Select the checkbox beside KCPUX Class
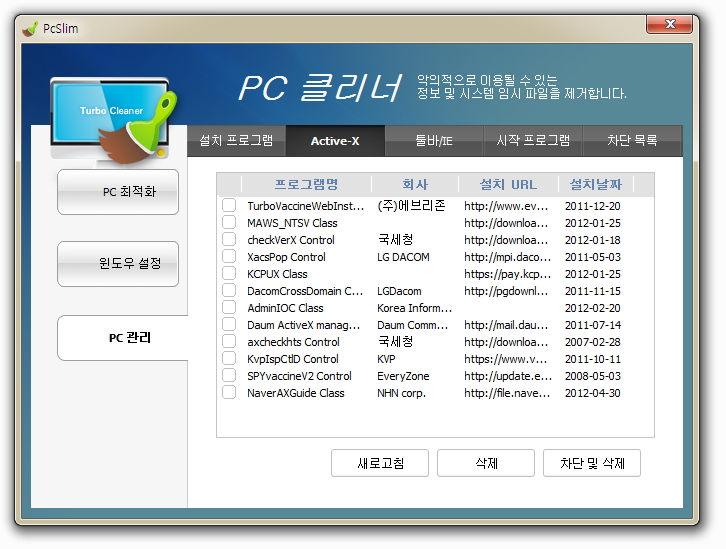The height and width of the screenshot is (549, 726). click(229, 274)
